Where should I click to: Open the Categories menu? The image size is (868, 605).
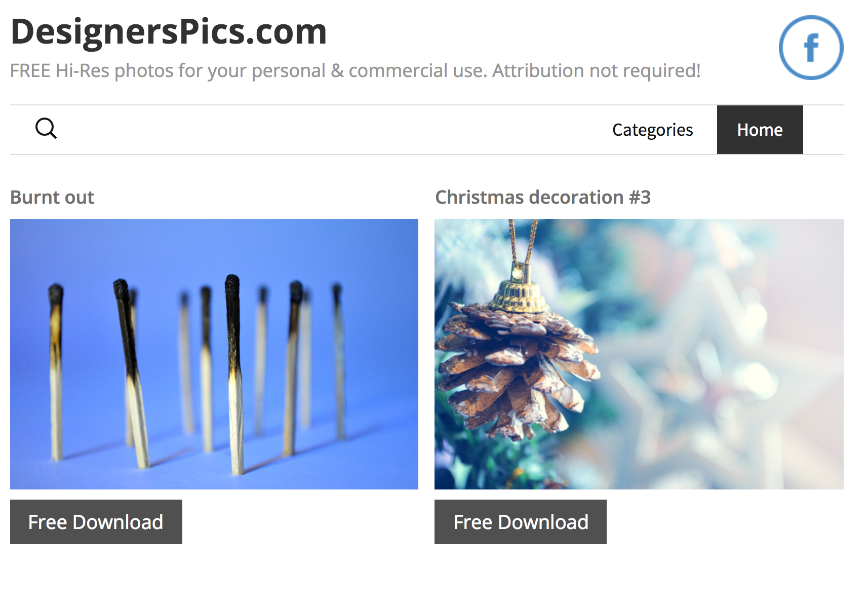[x=652, y=130]
